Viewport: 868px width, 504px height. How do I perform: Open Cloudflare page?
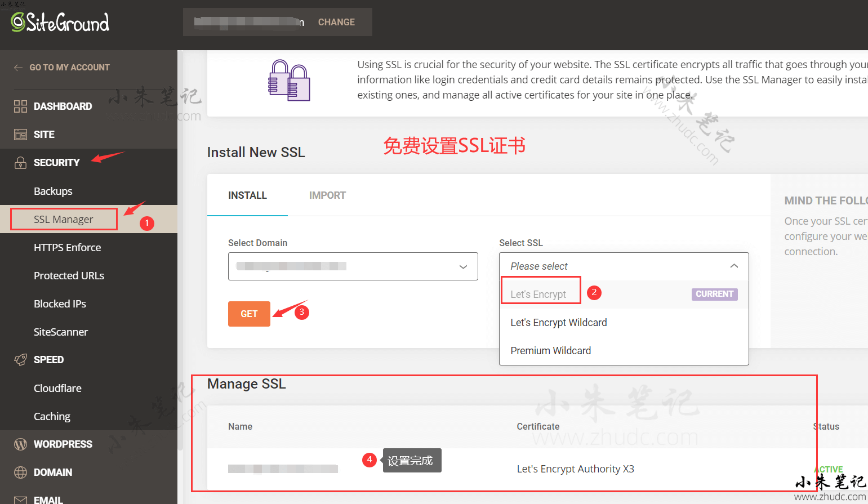point(57,389)
